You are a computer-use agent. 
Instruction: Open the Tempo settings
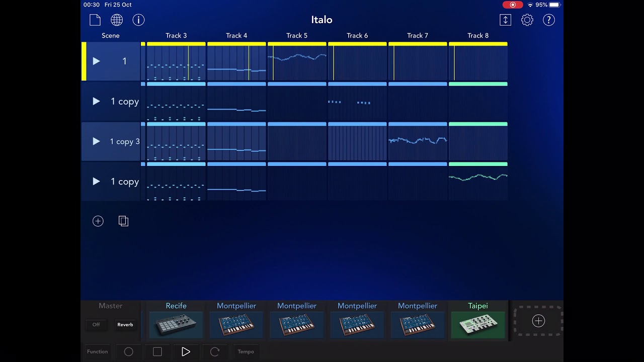tap(246, 351)
